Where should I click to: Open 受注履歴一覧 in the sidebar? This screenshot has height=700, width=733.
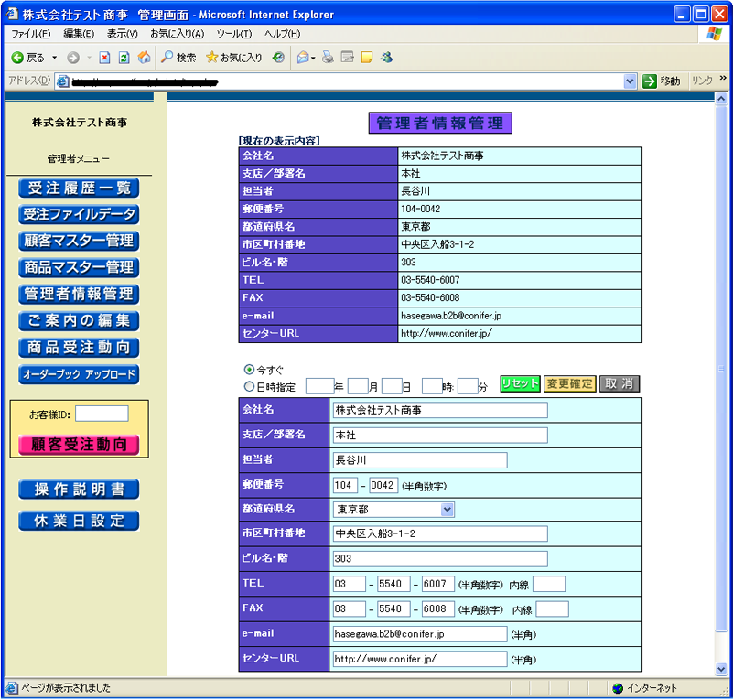pos(79,188)
